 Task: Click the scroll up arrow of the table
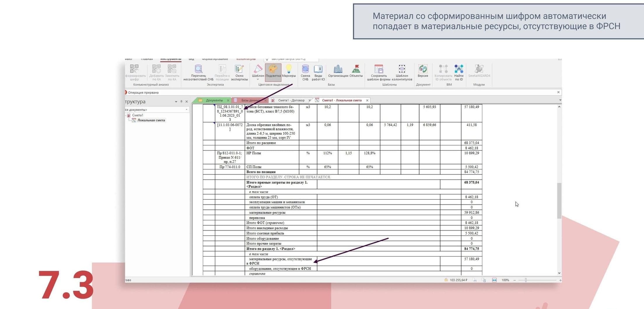point(559,107)
